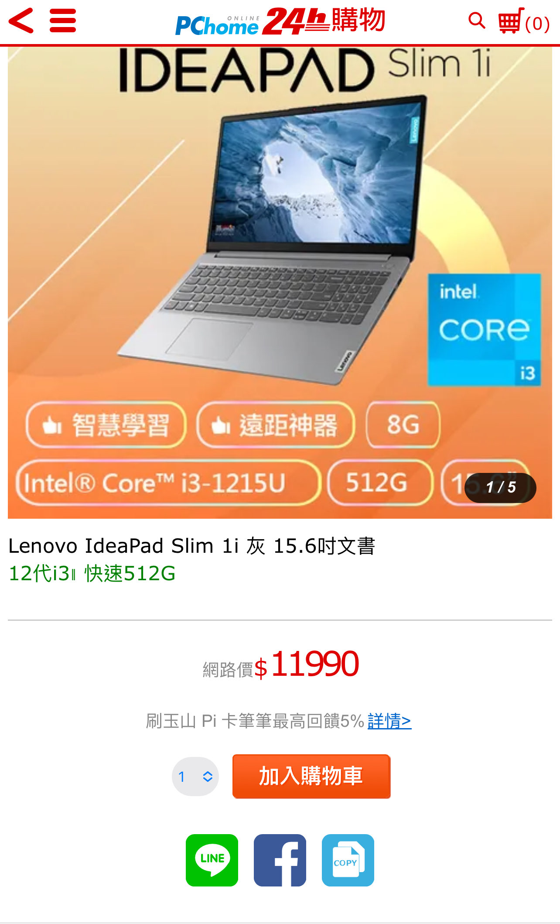The width and height of the screenshot is (560, 924).
Task: Copy product link with COPY icon
Action: pyautogui.click(x=348, y=860)
